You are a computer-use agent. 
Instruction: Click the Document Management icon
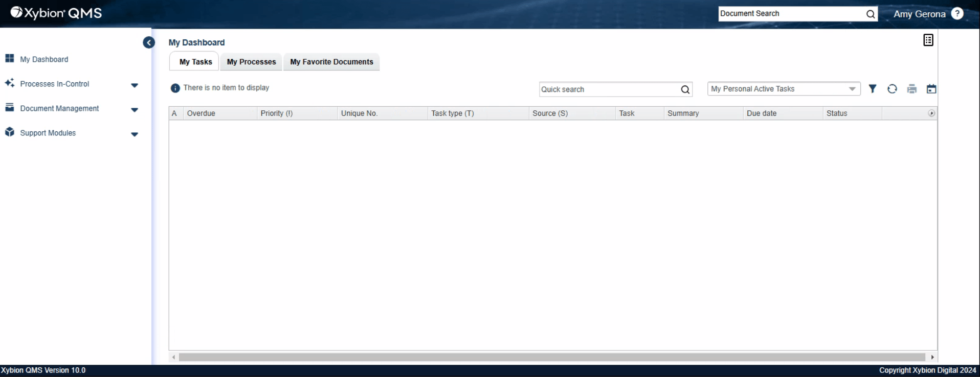10,107
